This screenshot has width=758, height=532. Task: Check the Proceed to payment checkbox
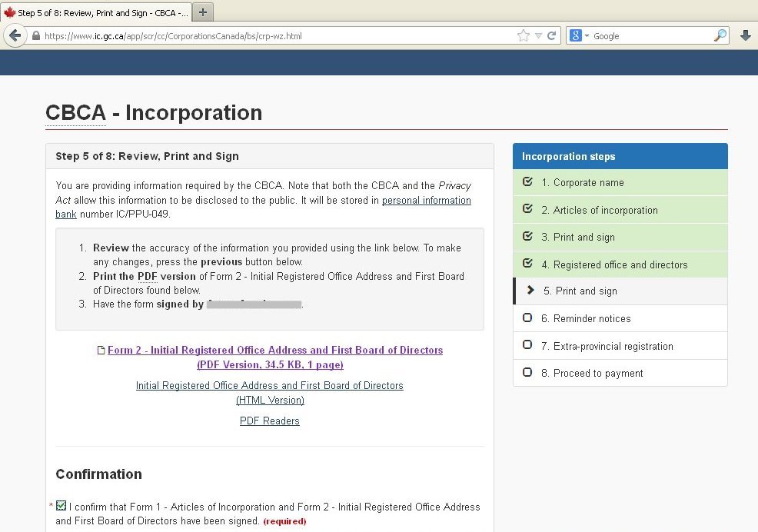tap(527, 373)
